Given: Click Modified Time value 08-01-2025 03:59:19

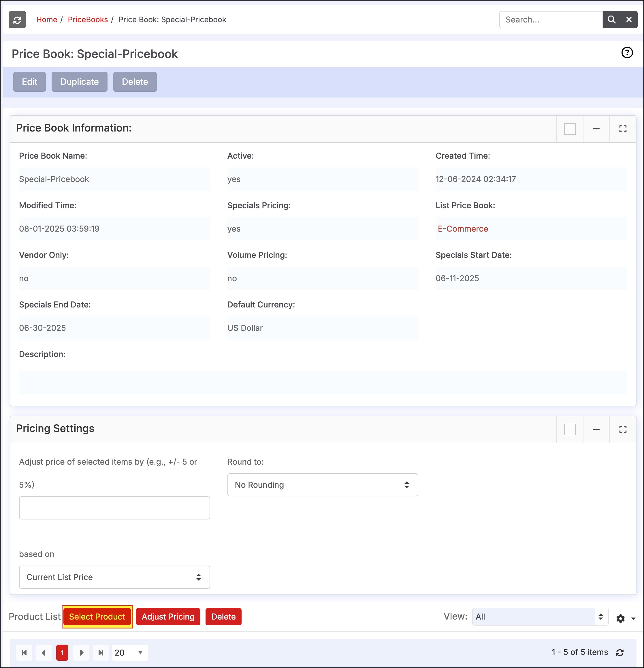Looking at the screenshot, I should 59,229.
